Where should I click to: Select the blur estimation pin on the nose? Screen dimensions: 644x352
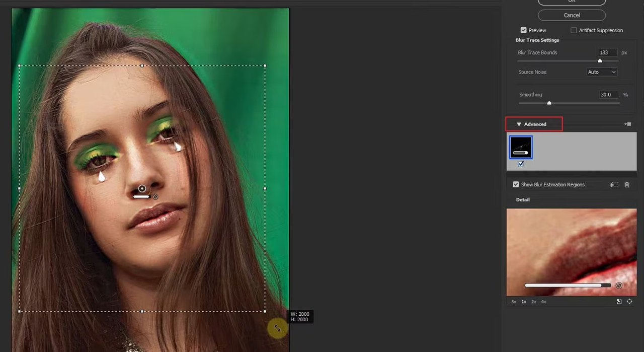click(x=142, y=188)
